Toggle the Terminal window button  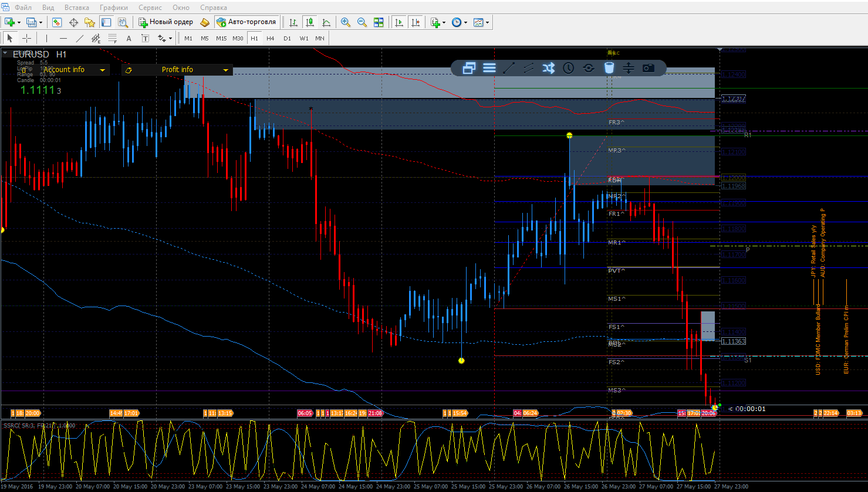(x=106, y=22)
